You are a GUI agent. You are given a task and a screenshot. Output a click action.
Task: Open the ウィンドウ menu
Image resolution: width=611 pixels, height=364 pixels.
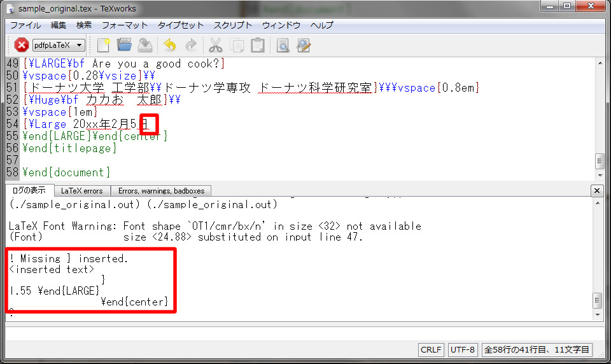tap(281, 25)
